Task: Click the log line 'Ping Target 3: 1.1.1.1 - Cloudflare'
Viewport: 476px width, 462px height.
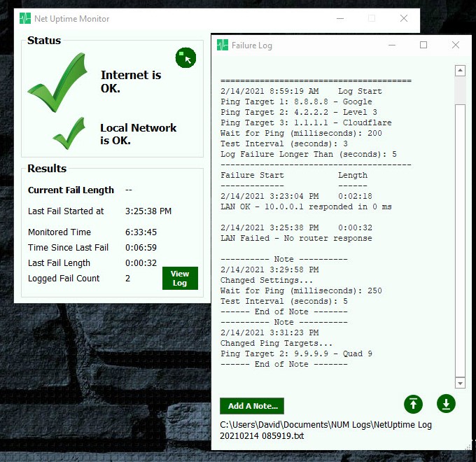Action: [306, 122]
